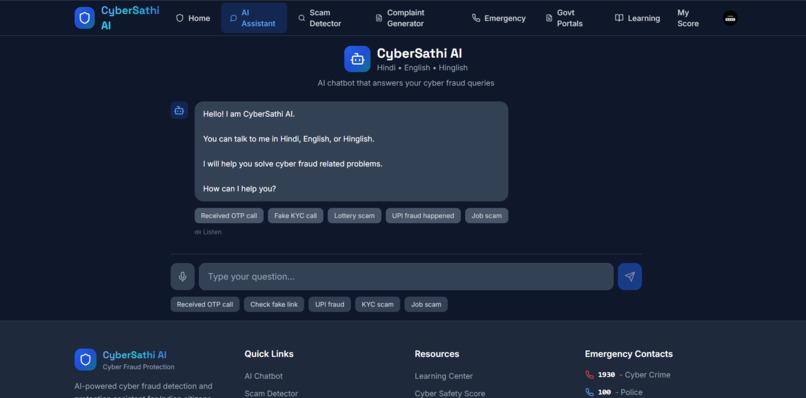Image resolution: width=806 pixels, height=398 pixels.
Task: Select 'Job scam' chip under the greeting
Action: click(487, 215)
